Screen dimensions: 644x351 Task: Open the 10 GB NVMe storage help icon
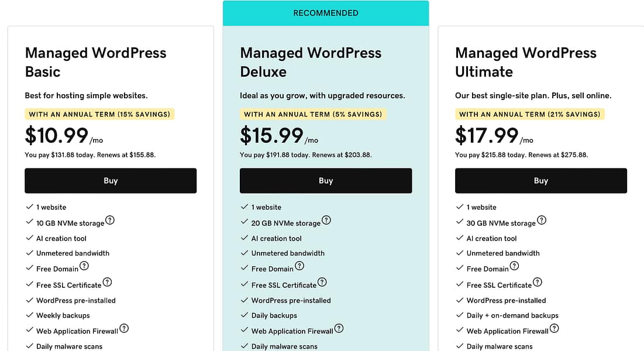(111, 220)
